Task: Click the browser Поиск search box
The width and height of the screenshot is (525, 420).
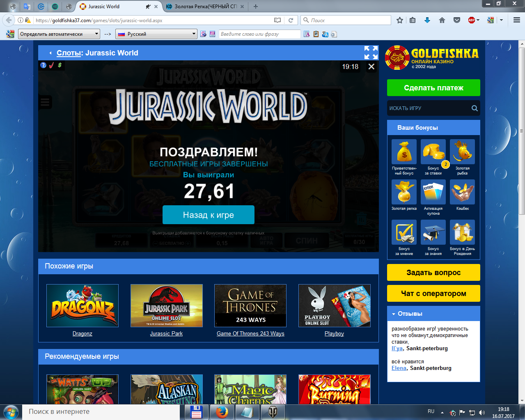Action: (346, 20)
